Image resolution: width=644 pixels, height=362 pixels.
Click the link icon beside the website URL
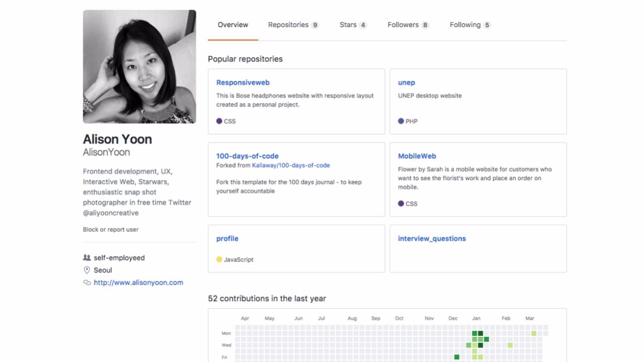point(87,283)
